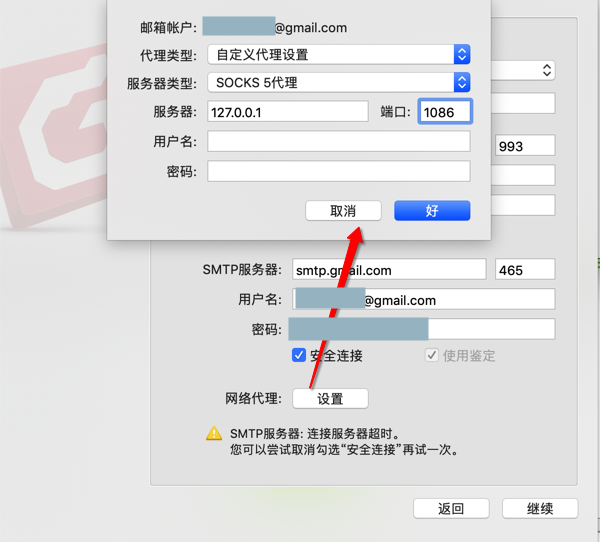Open the 服务器类型 SOCKS 5代理 dropdown
This screenshot has width=600, height=542.
(x=339, y=82)
